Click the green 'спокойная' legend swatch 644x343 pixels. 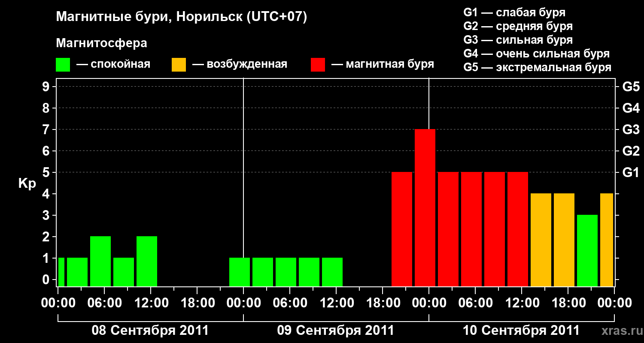[x=63, y=65]
